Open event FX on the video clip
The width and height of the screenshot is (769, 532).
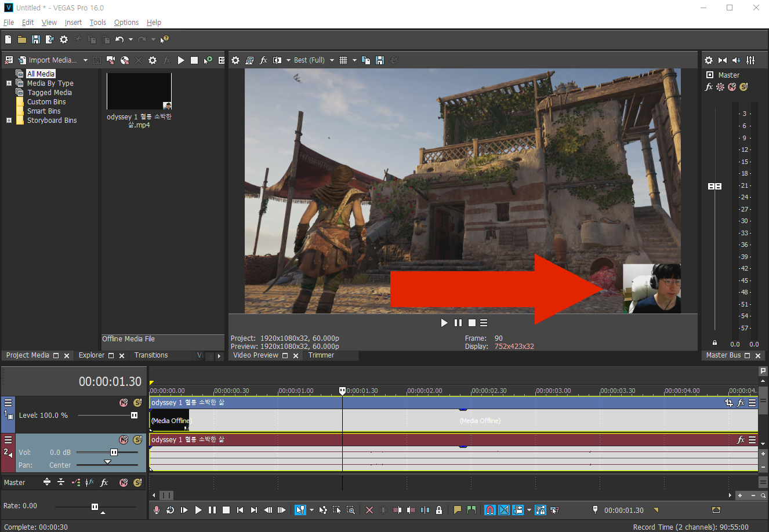[x=741, y=403]
